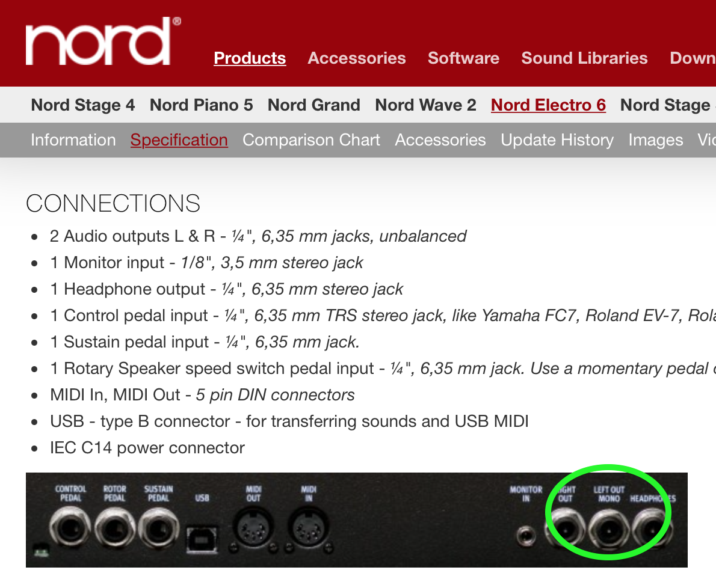Go to the Software section
The height and width of the screenshot is (588, 716).
[463, 58]
